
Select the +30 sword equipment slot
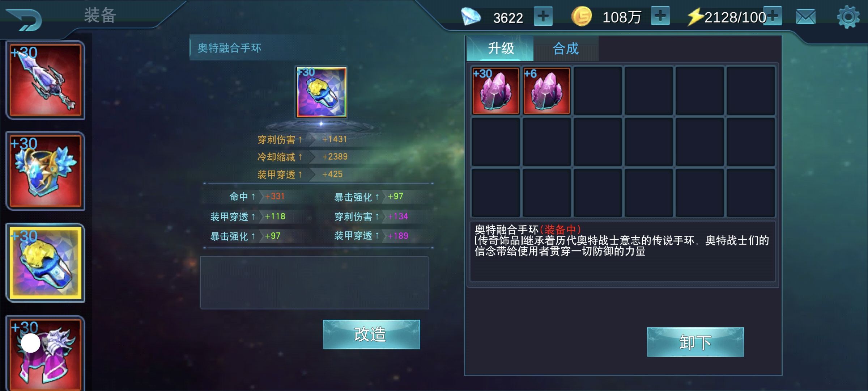[x=46, y=80]
